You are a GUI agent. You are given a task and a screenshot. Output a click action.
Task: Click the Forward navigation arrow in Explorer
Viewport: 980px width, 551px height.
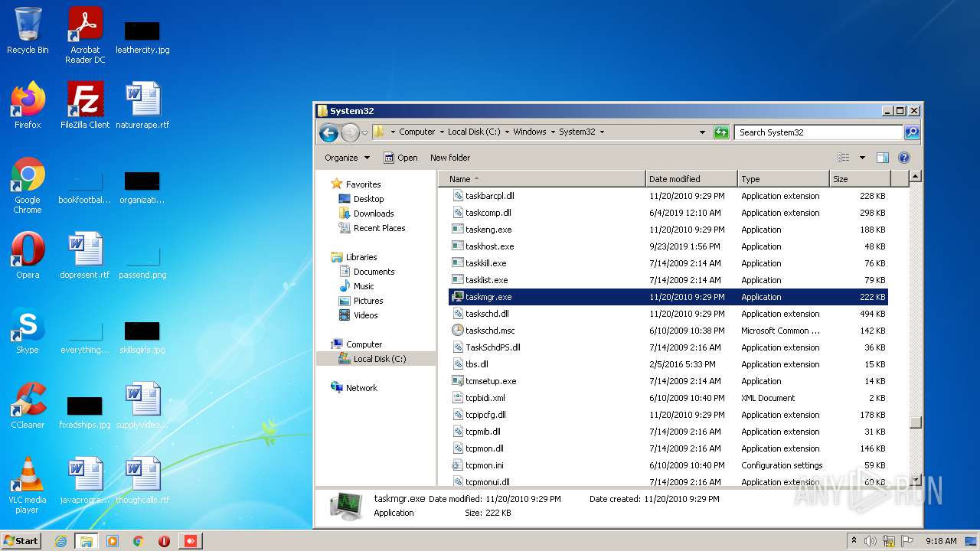(350, 132)
